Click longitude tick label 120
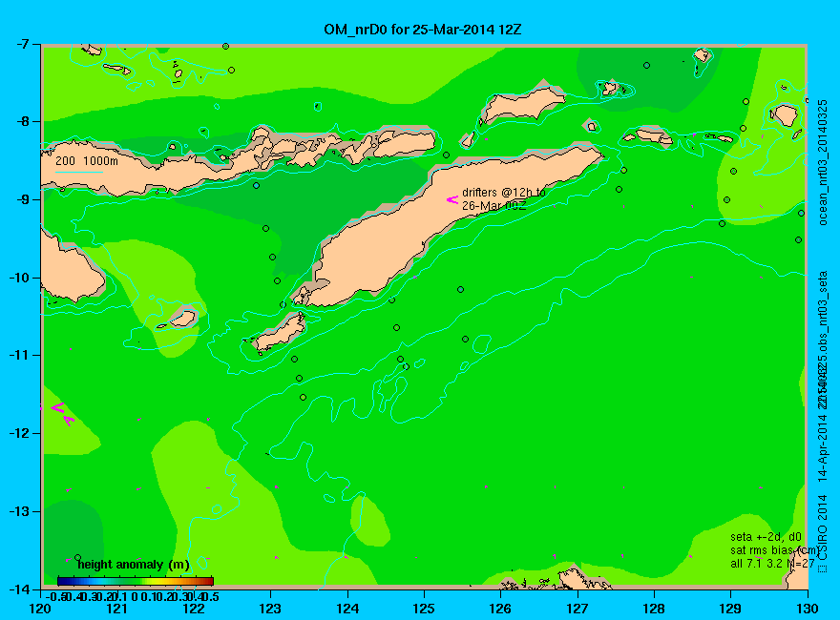840x620 pixels. coord(41,609)
